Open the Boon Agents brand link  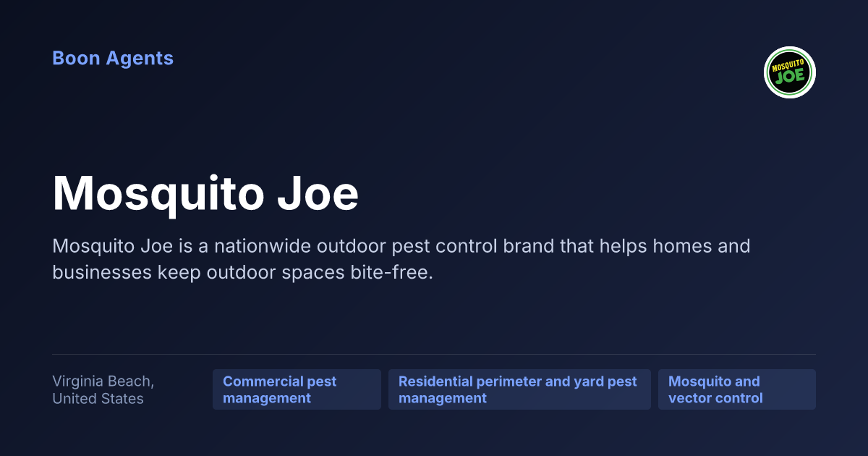click(x=113, y=59)
